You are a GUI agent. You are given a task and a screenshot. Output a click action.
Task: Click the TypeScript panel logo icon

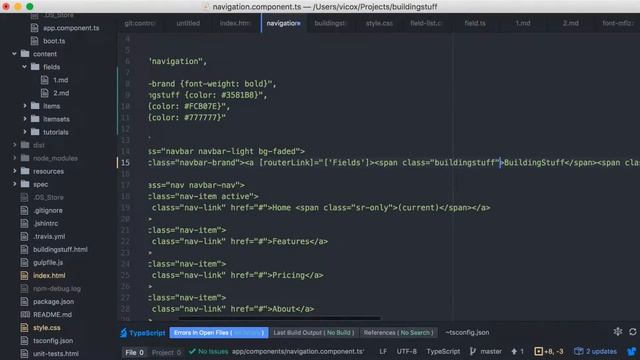[124, 333]
